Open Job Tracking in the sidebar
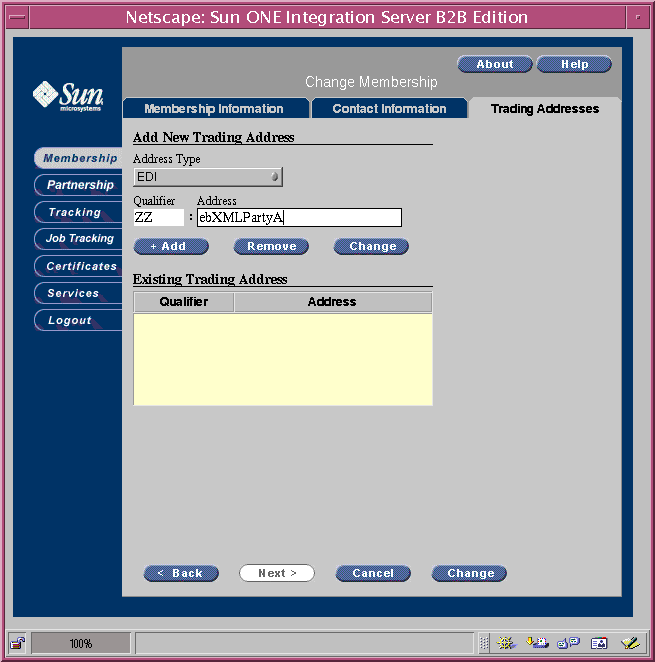The image size is (655, 662). click(80, 239)
